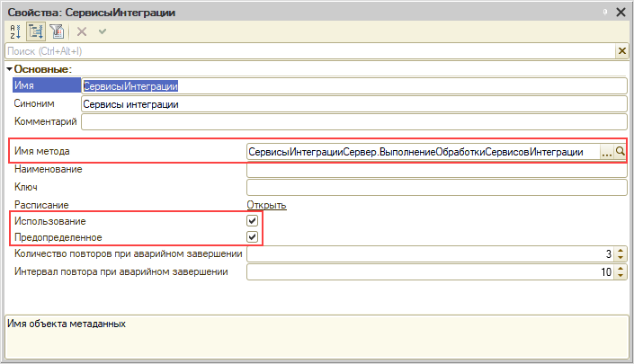
Task: Decrease Интервал повтора with down arrow
Action: coord(621,275)
